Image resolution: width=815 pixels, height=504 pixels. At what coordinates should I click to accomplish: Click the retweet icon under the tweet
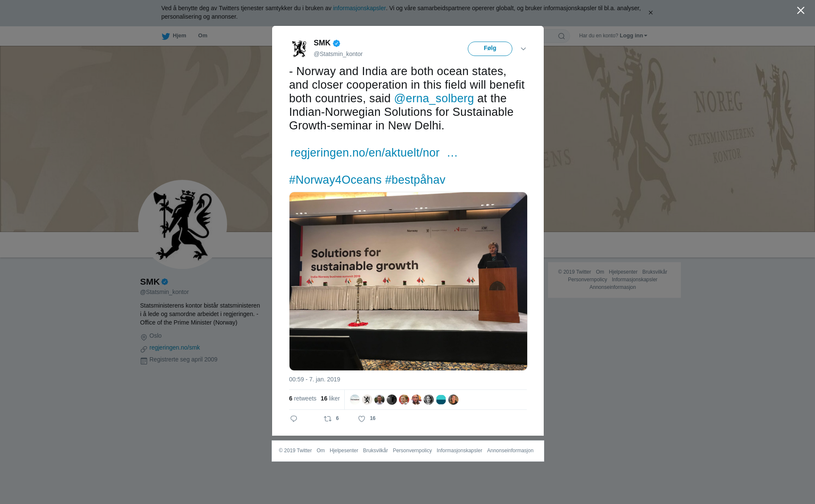328,419
